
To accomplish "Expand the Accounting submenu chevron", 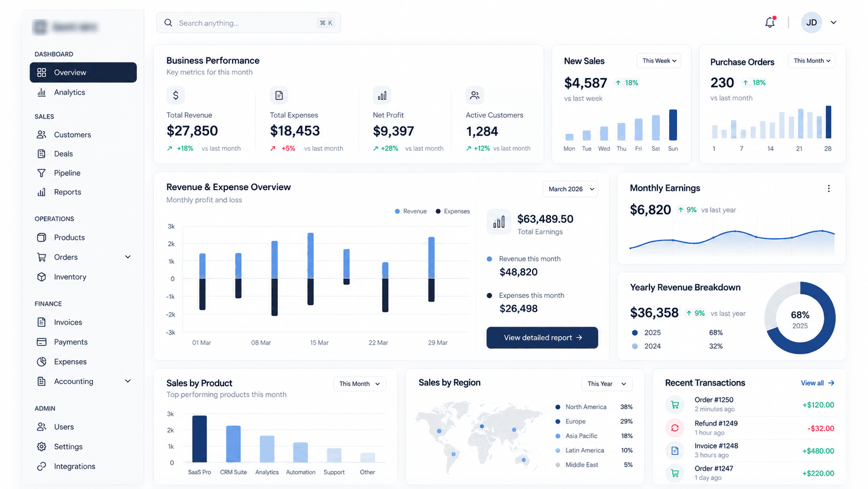I will click(x=128, y=381).
